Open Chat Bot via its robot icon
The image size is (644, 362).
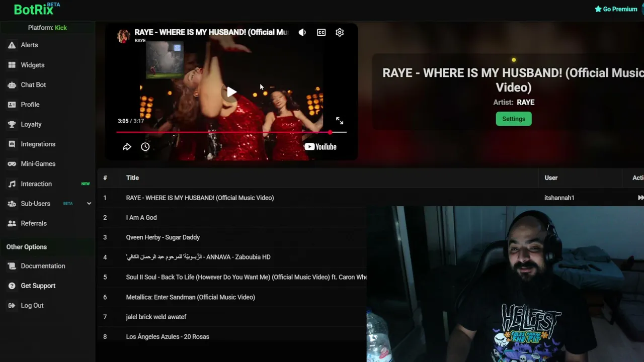12,85
